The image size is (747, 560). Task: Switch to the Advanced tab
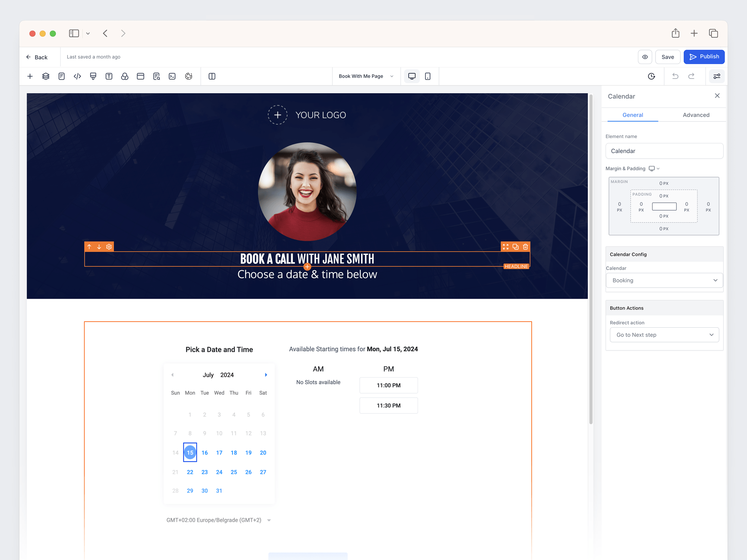tap(696, 115)
